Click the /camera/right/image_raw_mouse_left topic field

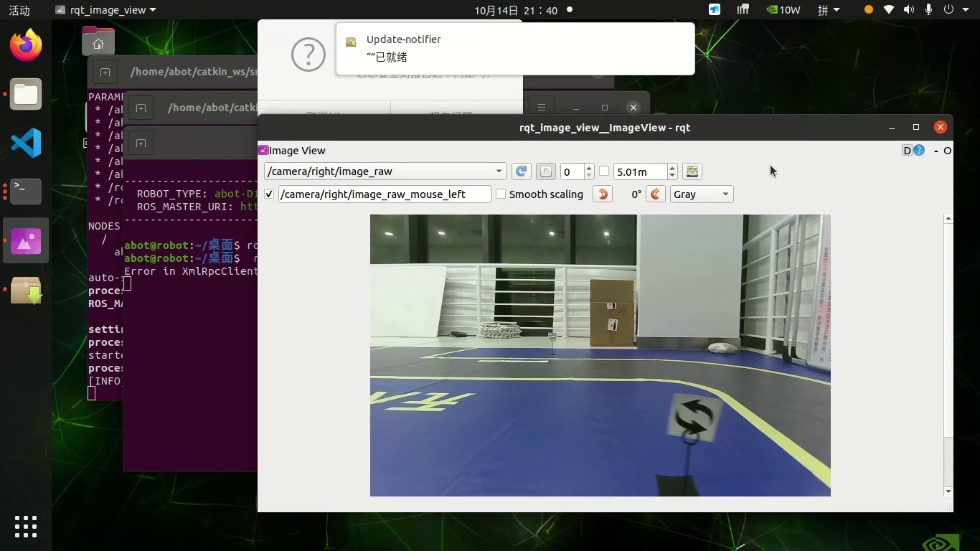(x=385, y=194)
